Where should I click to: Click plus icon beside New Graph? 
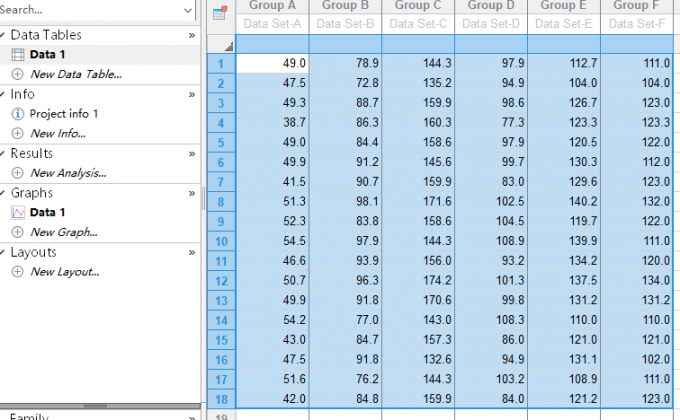point(17,232)
